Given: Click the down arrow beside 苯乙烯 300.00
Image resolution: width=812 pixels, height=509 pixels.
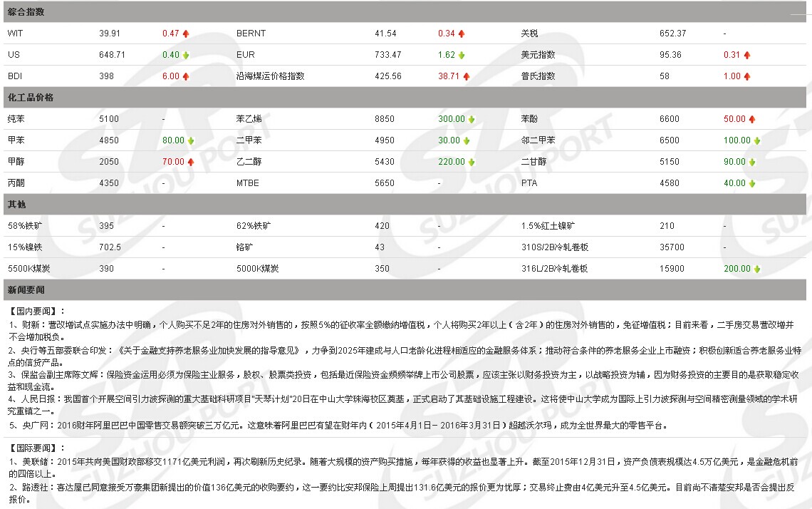Looking at the screenshot, I should [x=472, y=119].
